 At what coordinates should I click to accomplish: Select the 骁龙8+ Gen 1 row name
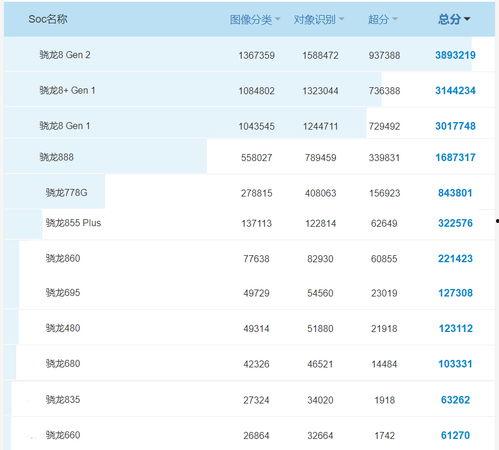(67, 90)
